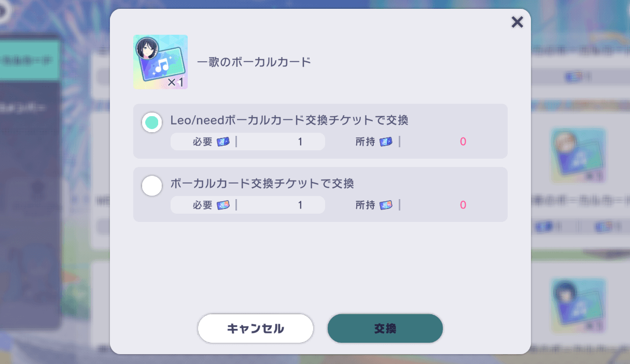This screenshot has width=630, height=364.
Task: Click the Ichika vocal card thumbnail
Action: [x=160, y=61]
